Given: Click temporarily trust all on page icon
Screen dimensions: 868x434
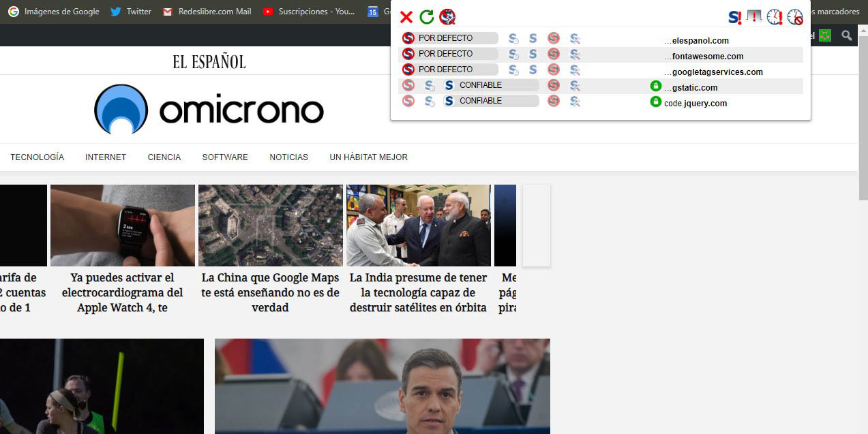Looking at the screenshot, I should 775,17.
